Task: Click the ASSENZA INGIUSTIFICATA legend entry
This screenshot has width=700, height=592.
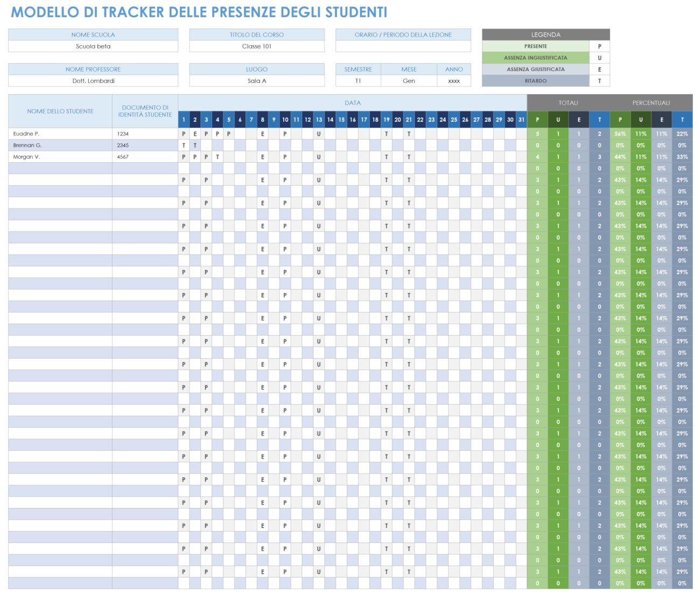Action: point(535,58)
